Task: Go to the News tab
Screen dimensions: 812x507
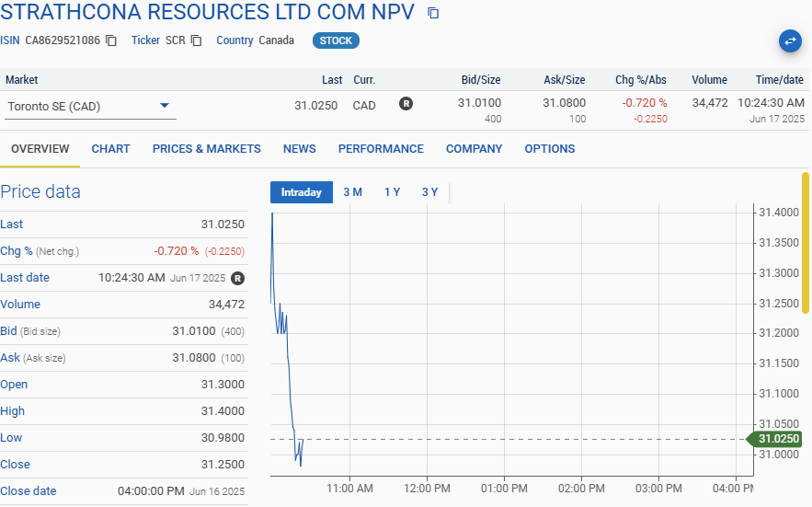Action: (299, 149)
